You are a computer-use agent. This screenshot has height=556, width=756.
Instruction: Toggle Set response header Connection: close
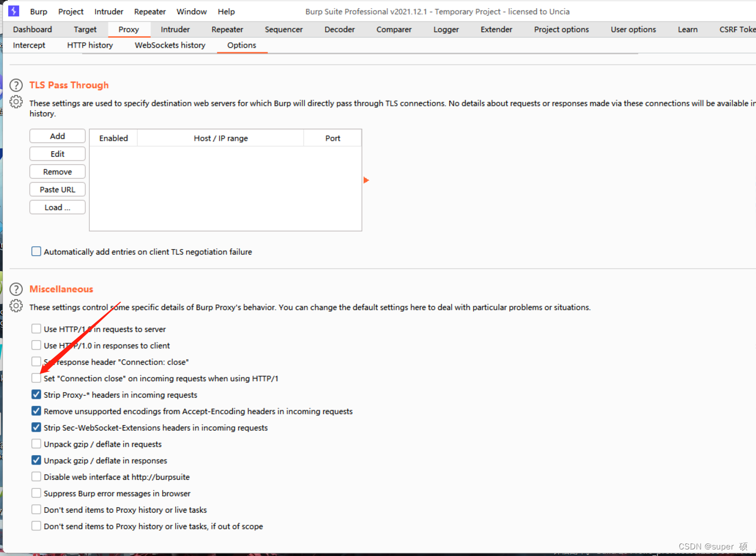click(36, 362)
